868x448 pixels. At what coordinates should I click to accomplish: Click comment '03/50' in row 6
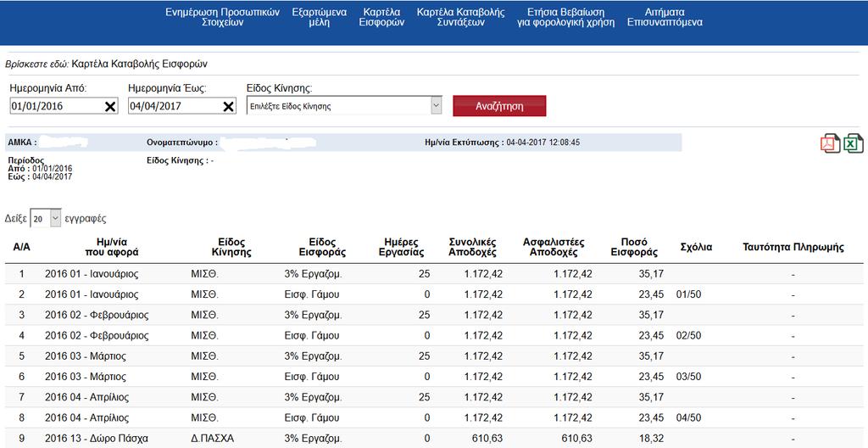click(688, 377)
